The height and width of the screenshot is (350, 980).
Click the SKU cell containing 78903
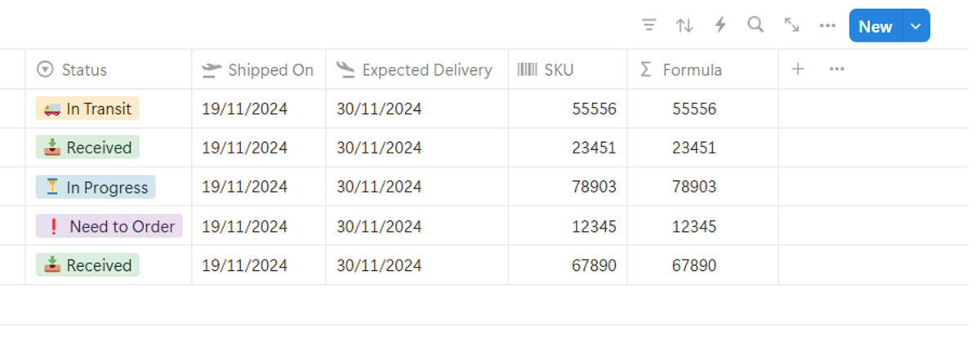[594, 187]
